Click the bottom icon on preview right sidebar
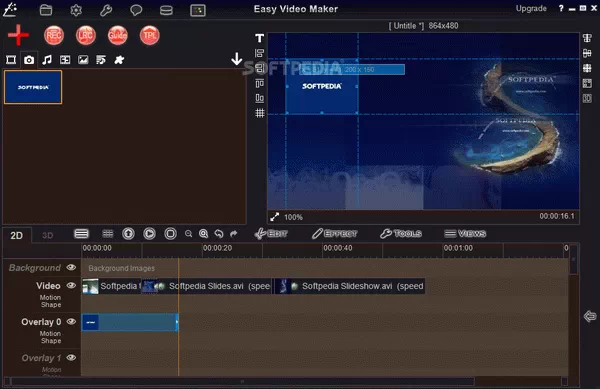 587,98
